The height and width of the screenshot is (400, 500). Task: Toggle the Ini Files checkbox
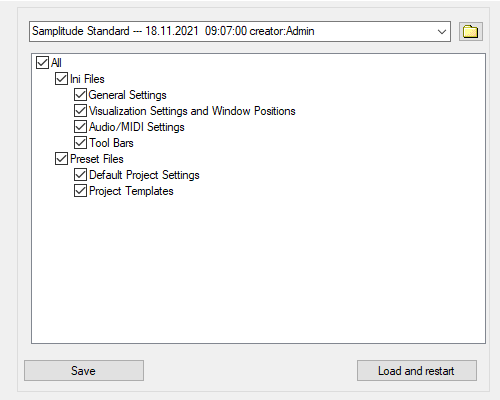point(61,79)
